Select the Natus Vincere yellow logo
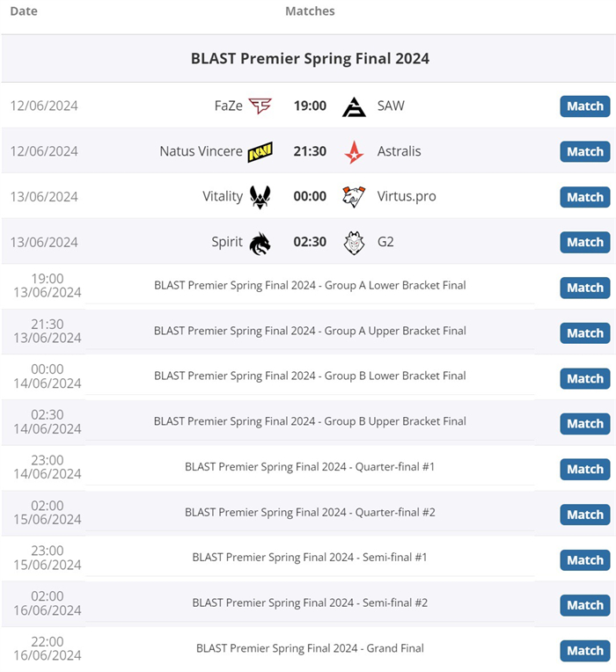Image resolution: width=616 pixels, height=672 pixels. click(x=260, y=151)
